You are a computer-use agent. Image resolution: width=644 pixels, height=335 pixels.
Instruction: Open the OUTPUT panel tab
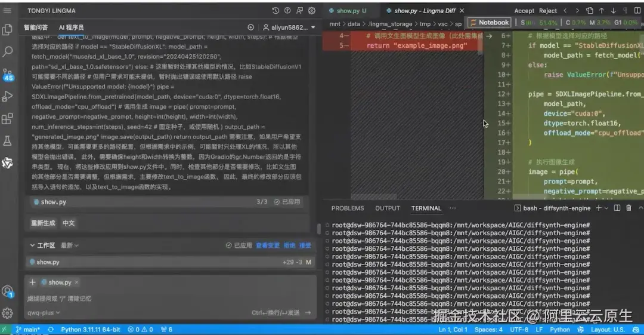click(388, 208)
